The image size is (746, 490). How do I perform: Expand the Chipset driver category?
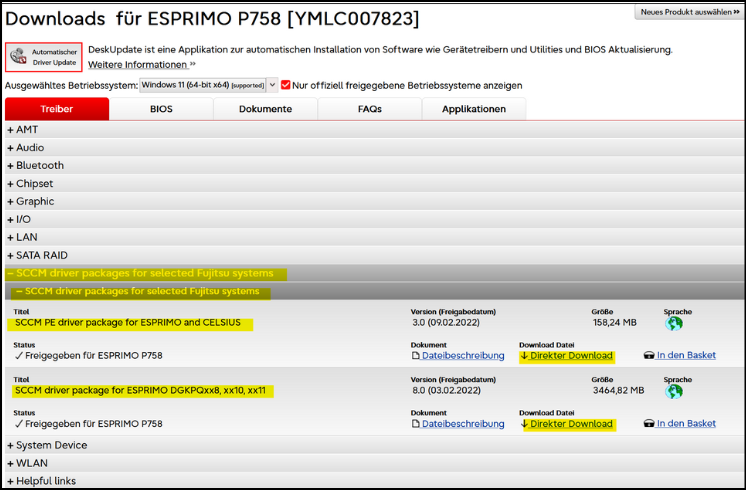pos(374,184)
